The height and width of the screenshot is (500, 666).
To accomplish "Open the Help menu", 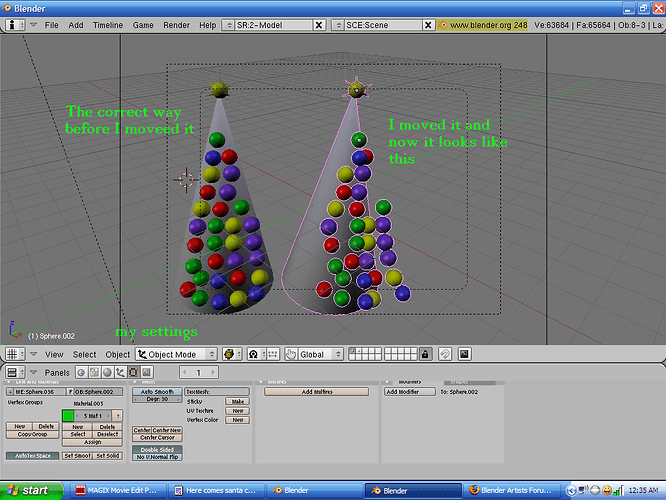I will [x=208, y=25].
